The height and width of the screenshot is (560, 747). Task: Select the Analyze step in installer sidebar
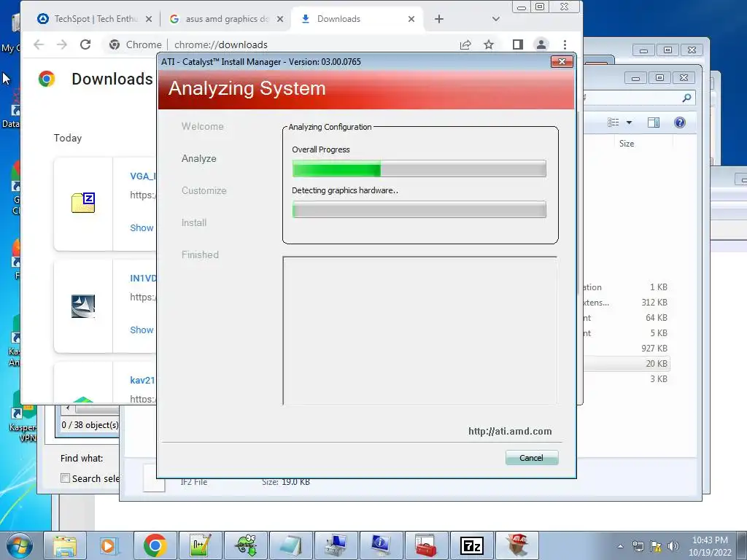tap(198, 158)
